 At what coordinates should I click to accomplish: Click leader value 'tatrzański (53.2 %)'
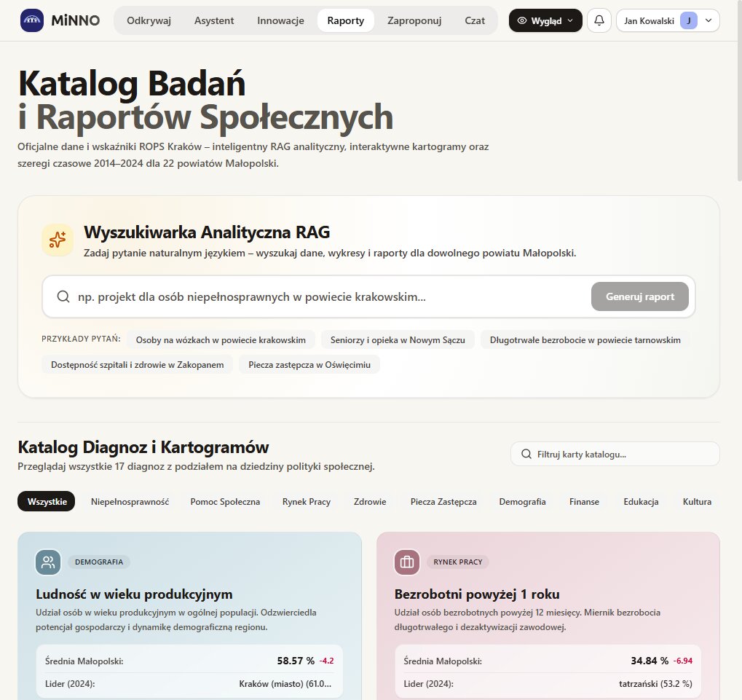(x=655, y=683)
